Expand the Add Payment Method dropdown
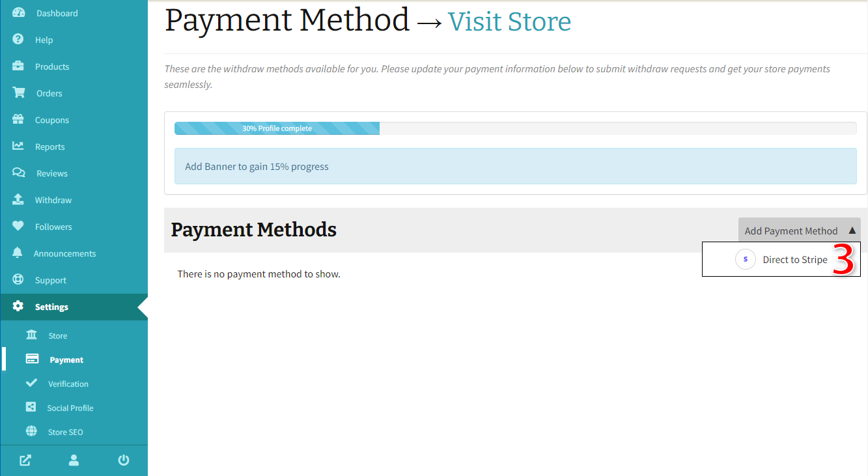This screenshot has height=476, width=868. 799,231
